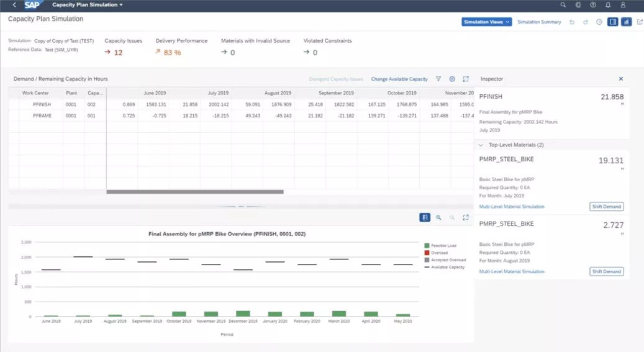Open Multi-Level Material Simulation for July 2019
Viewport: 644px width, 352px height.
click(x=512, y=207)
